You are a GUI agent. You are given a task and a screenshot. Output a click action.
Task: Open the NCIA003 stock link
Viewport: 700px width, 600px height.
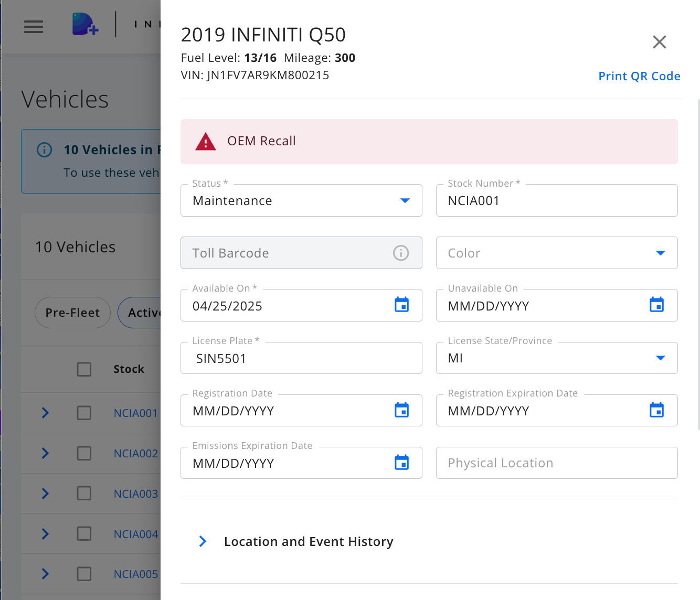pos(136,494)
